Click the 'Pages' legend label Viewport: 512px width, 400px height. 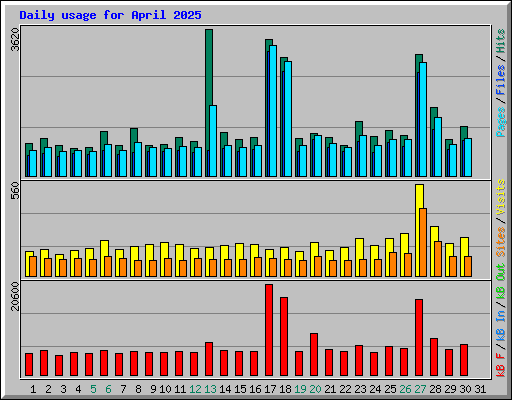(x=501, y=122)
